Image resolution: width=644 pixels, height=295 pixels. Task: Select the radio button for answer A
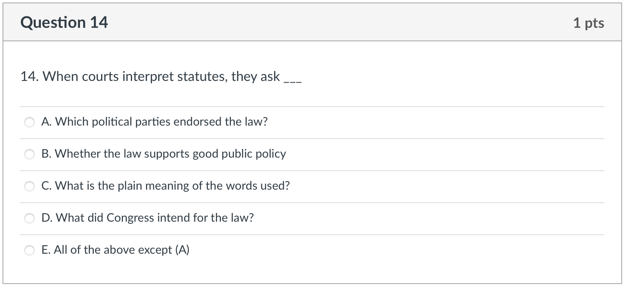click(29, 122)
